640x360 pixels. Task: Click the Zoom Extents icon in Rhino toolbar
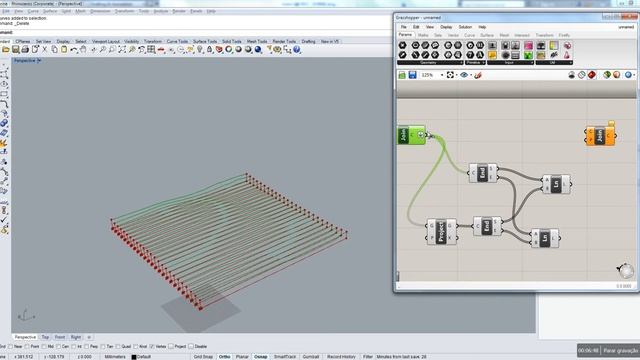pyautogui.click(x=122, y=50)
